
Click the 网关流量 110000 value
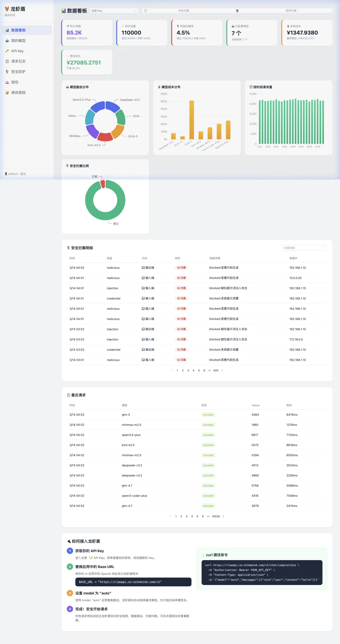[131, 33]
